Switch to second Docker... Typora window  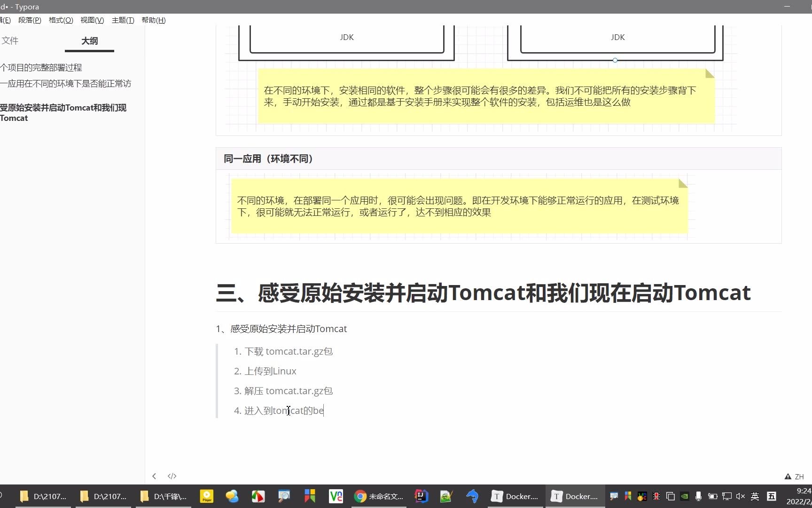[x=575, y=496]
